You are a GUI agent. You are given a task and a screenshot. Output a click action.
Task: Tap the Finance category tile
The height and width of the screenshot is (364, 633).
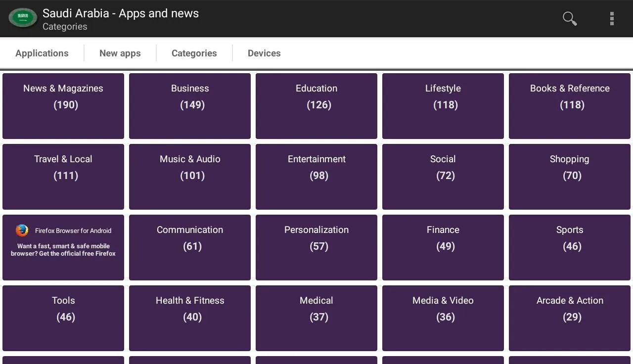coord(443,247)
